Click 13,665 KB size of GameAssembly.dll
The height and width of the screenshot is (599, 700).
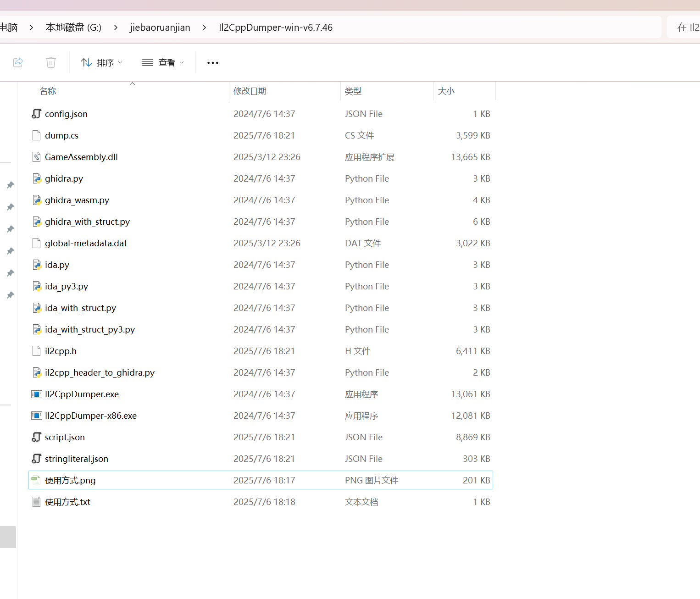[471, 157]
